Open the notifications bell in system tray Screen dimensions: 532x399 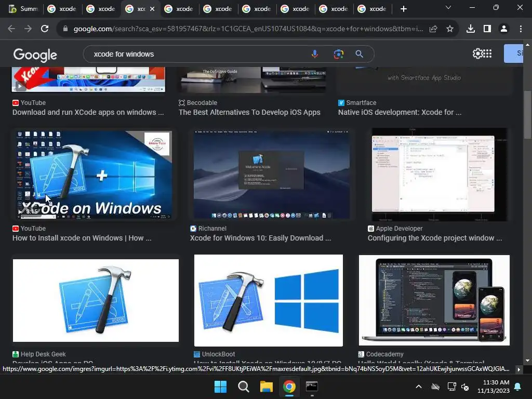click(x=518, y=387)
